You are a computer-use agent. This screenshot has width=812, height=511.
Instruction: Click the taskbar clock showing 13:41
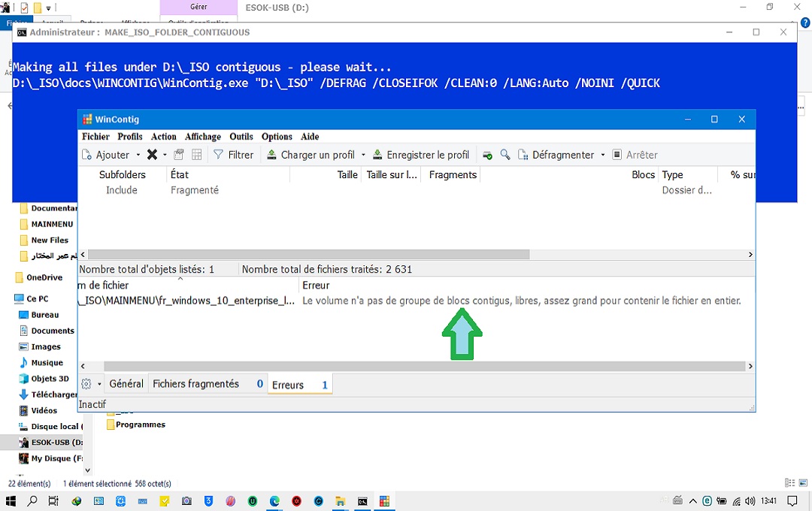[769, 501]
